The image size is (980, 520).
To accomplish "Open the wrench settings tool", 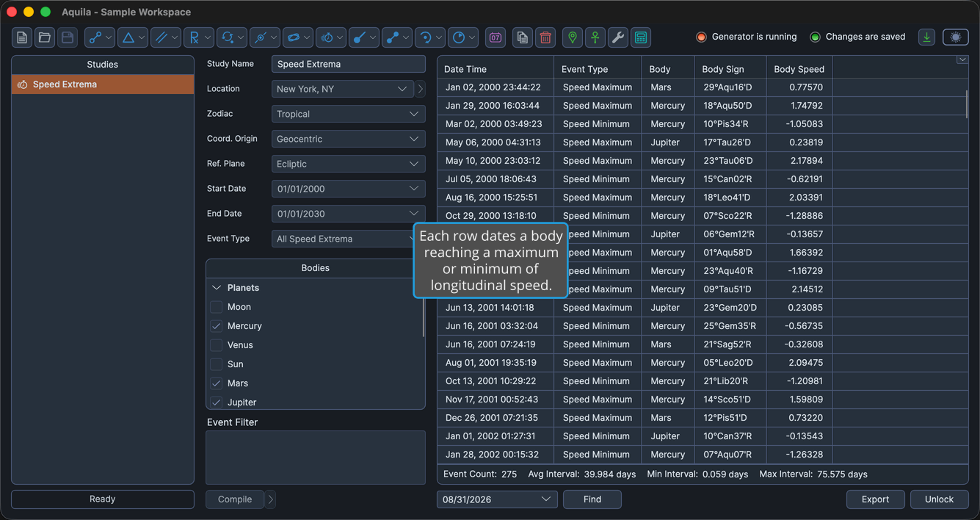I will tap(618, 37).
